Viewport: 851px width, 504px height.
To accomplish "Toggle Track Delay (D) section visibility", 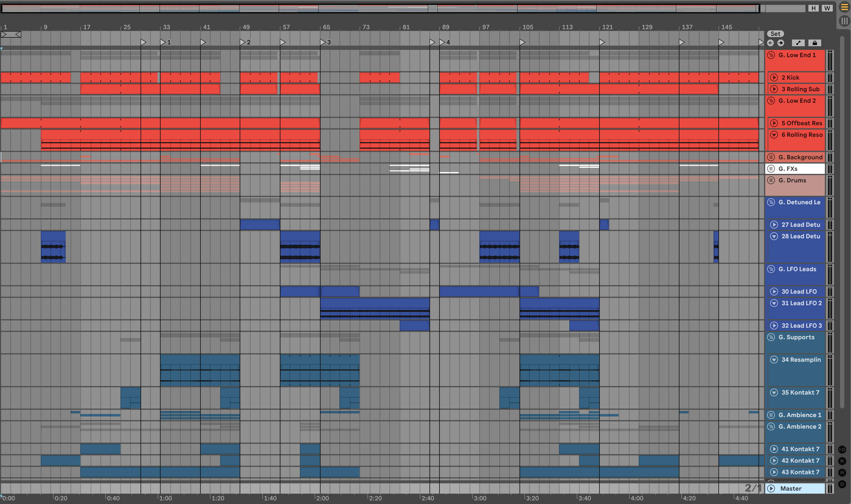I will point(842,484).
